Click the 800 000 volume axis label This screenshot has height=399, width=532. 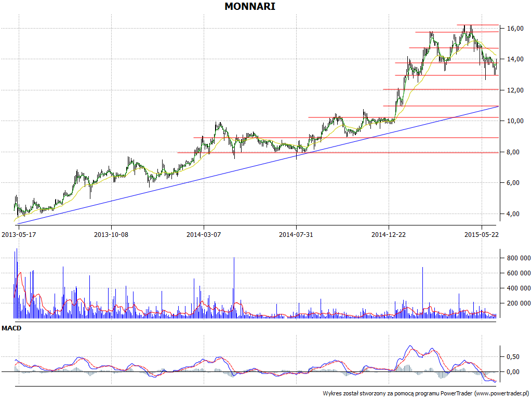click(x=519, y=258)
